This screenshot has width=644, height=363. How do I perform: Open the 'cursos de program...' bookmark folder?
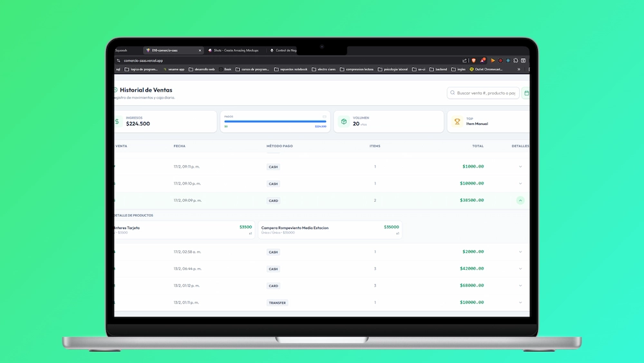pos(252,69)
